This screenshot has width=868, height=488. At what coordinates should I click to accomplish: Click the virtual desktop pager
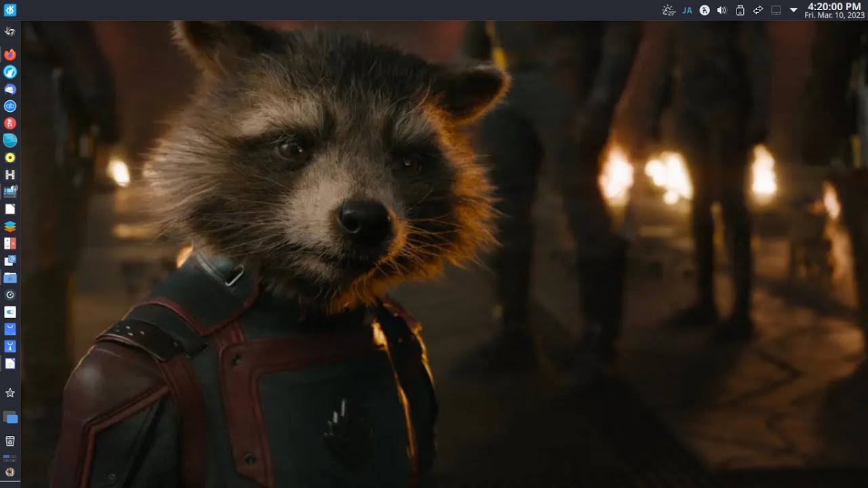pos(10,458)
